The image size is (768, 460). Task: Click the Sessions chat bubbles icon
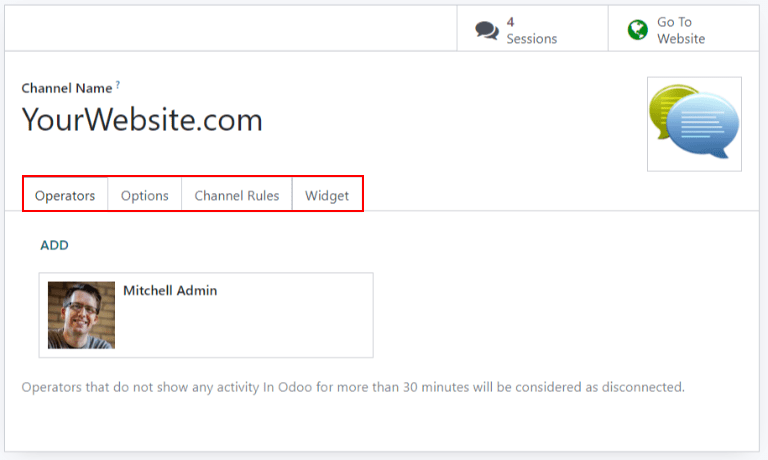487,30
